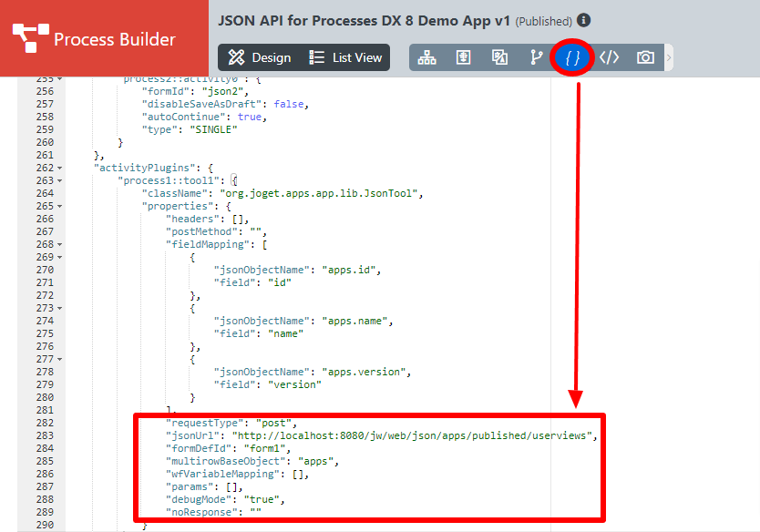Open the XPDL code view icon

point(610,57)
